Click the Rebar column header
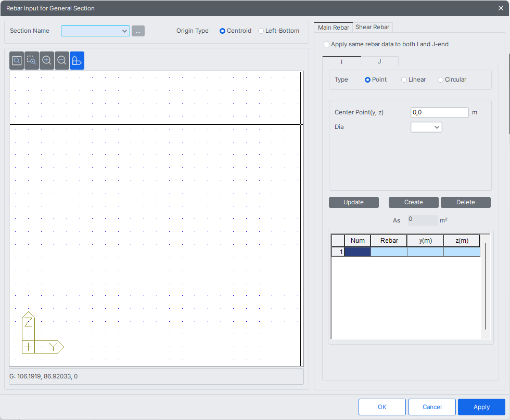This screenshot has height=420, width=510. [389, 241]
